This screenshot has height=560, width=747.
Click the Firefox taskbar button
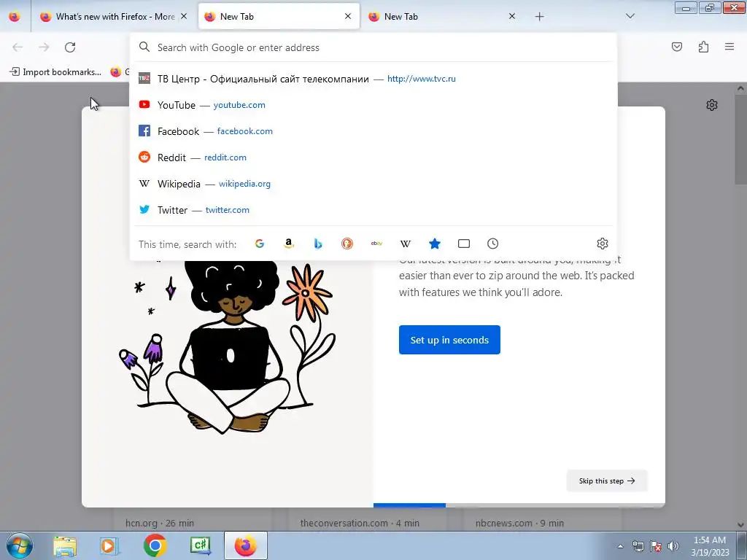(245, 545)
